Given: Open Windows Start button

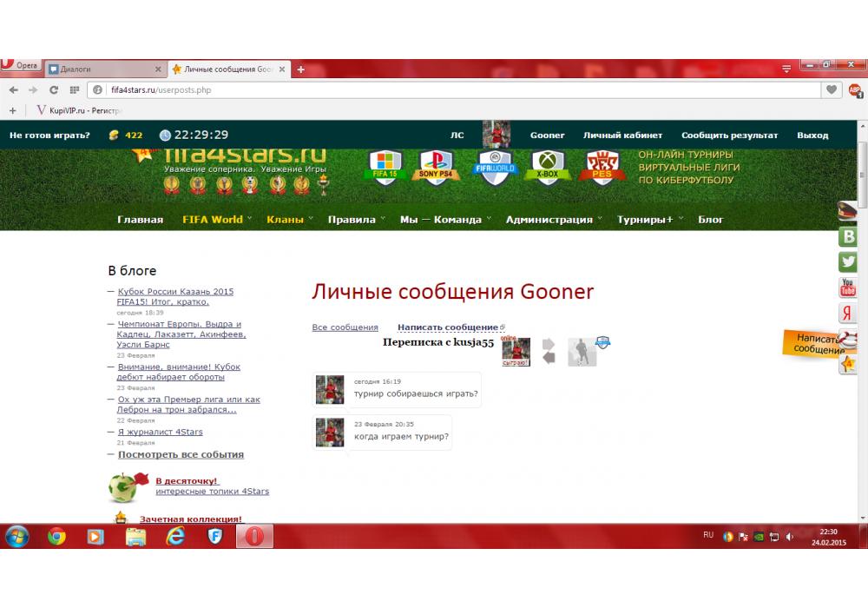Looking at the screenshot, I should 17,537.
